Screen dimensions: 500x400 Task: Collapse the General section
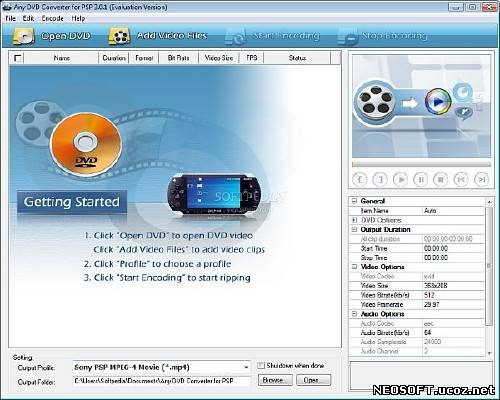point(354,201)
